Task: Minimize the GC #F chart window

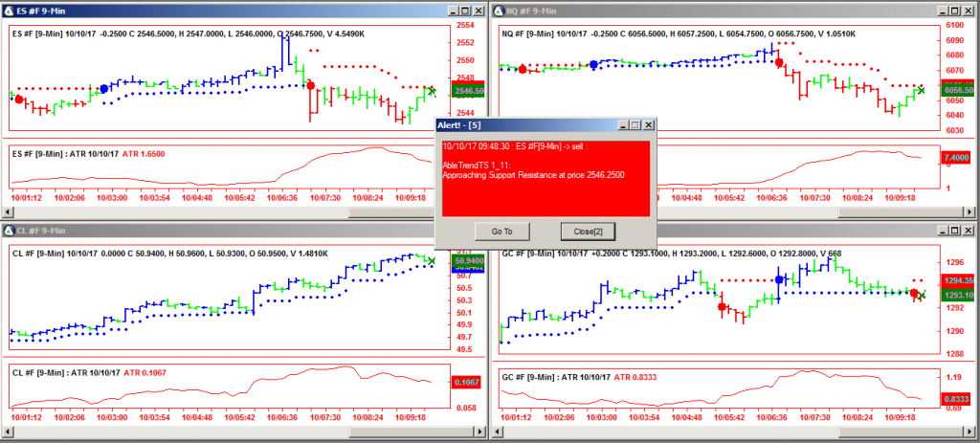Action: point(943,231)
